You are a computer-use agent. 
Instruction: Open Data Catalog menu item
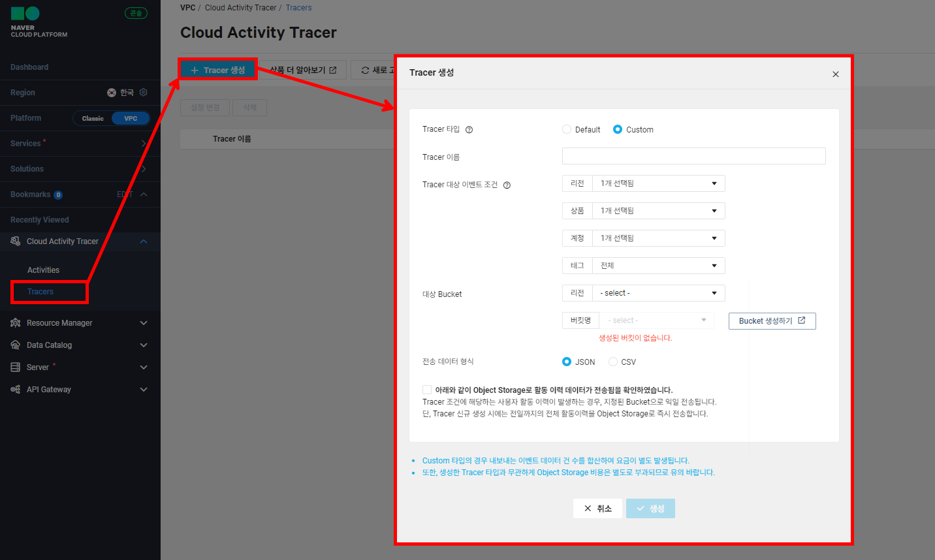click(49, 345)
